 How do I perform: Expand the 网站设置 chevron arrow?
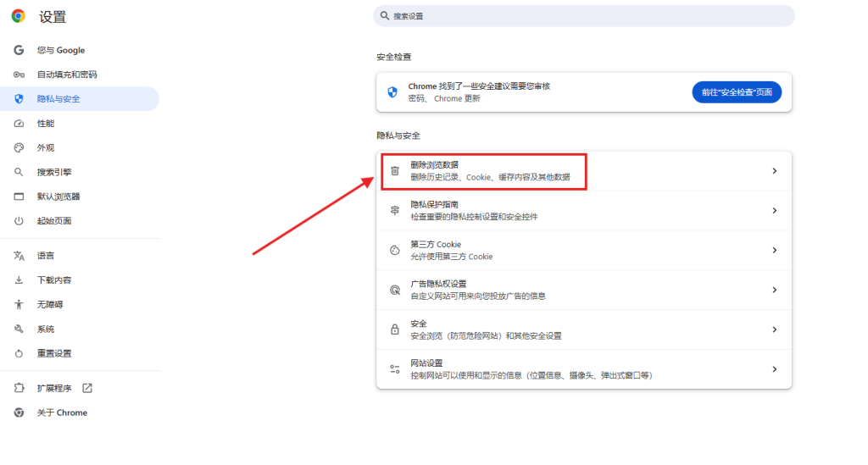click(774, 369)
